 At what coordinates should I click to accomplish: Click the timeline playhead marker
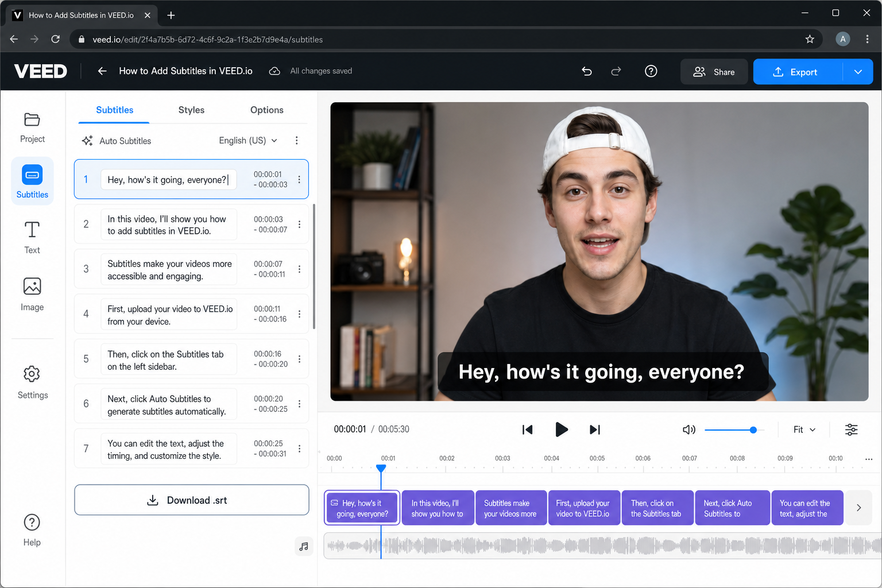click(381, 469)
